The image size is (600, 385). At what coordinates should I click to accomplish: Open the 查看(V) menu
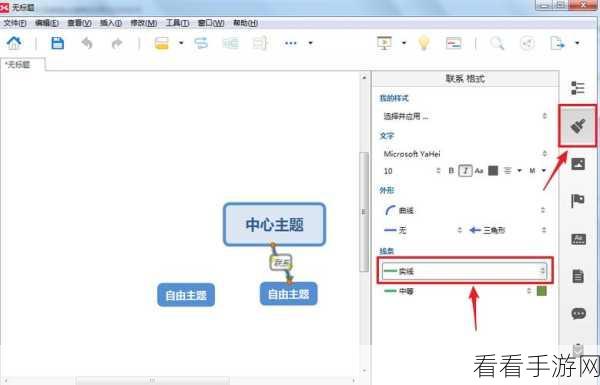[x=79, y=23]
